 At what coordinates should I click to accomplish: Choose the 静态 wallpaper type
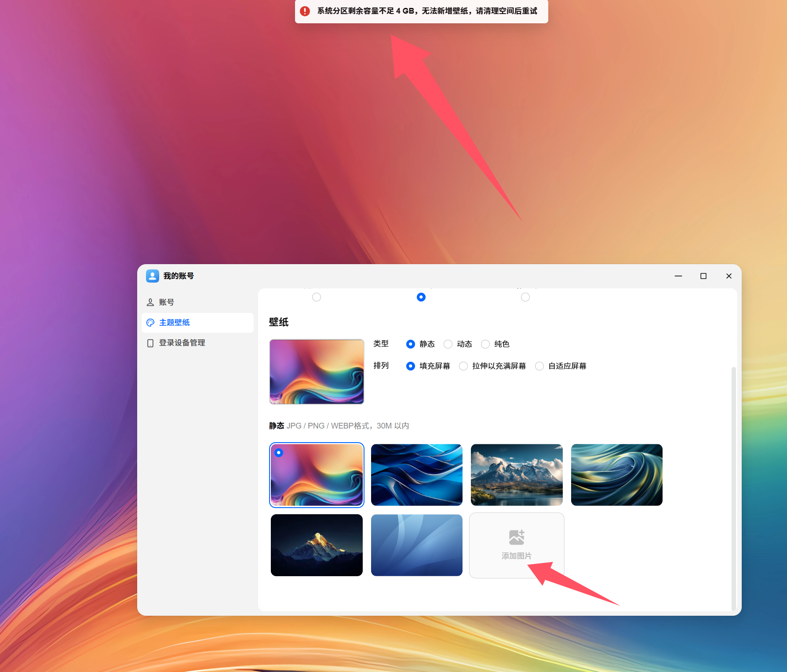420,344
